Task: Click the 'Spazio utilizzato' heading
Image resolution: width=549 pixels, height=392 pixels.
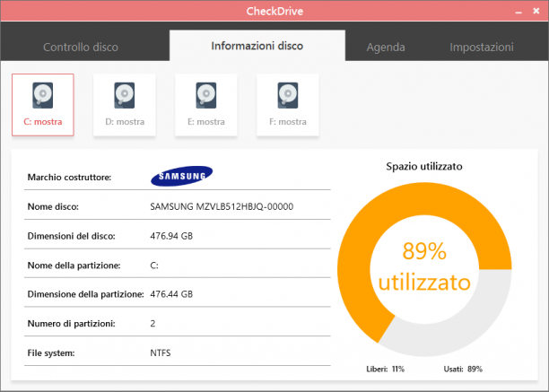Action: (424, 166)
